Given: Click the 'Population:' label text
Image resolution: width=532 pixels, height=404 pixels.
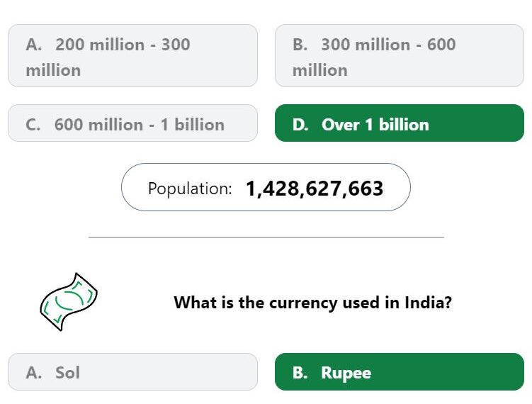Looking at the screenshot, I should [190, 189].
